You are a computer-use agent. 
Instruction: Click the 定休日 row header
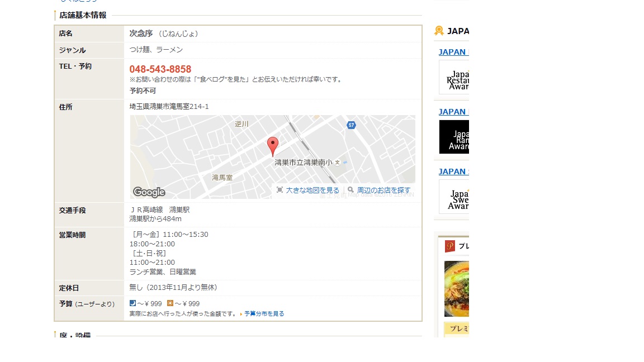(x=89, y=288)
